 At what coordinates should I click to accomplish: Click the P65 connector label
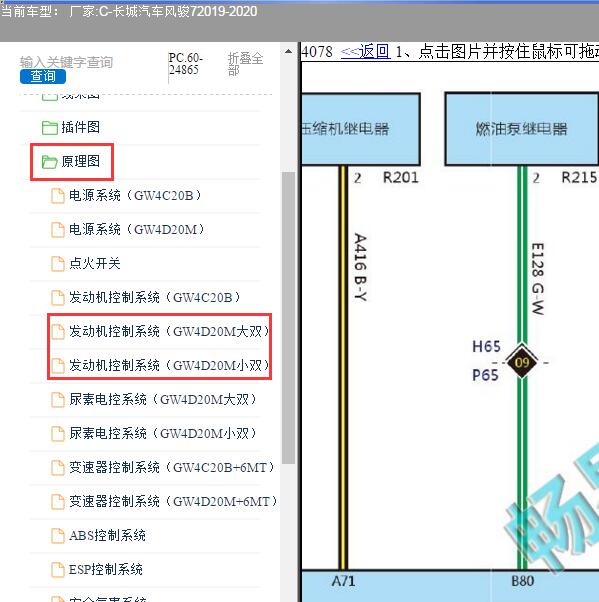[485, 375]
